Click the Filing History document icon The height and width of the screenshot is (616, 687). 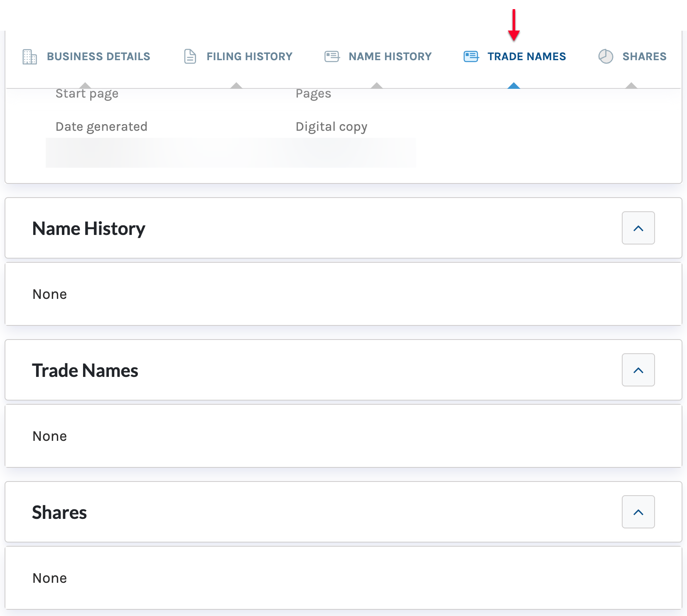190,56
